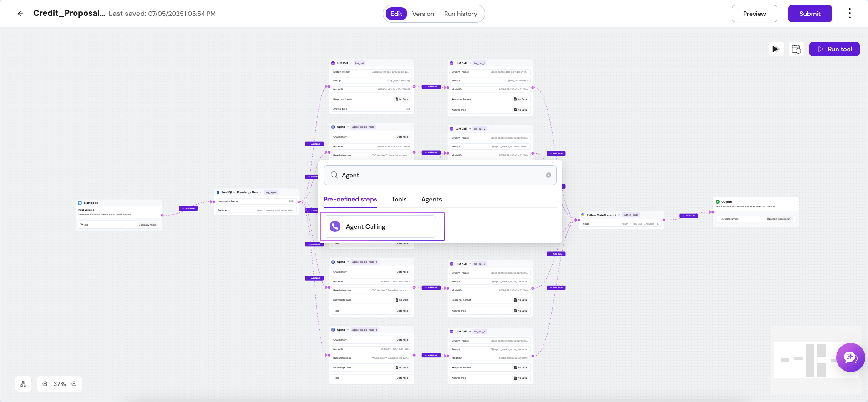The height and width of the screenshot is (402, 868).
Task: Open the Run history view
Action: [x=460, y=14]
